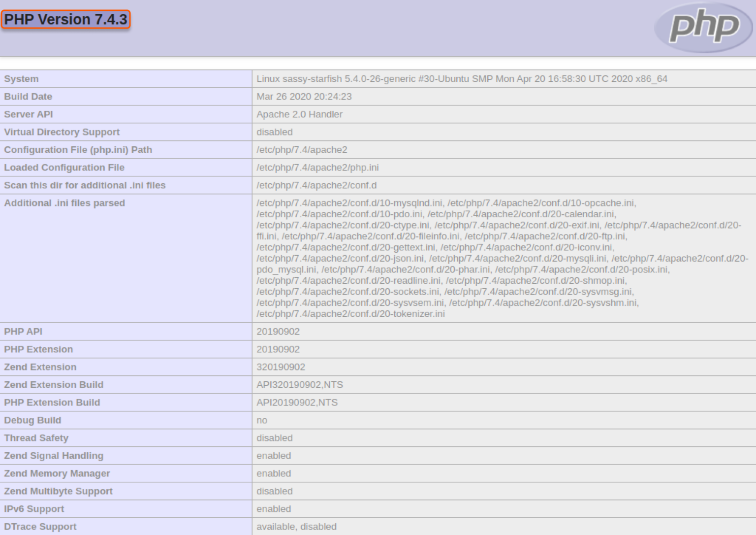Viewport: 756px width, 535px height.
Task: Select enabled value for Zend Memory Manager
Action: (274, 473)
